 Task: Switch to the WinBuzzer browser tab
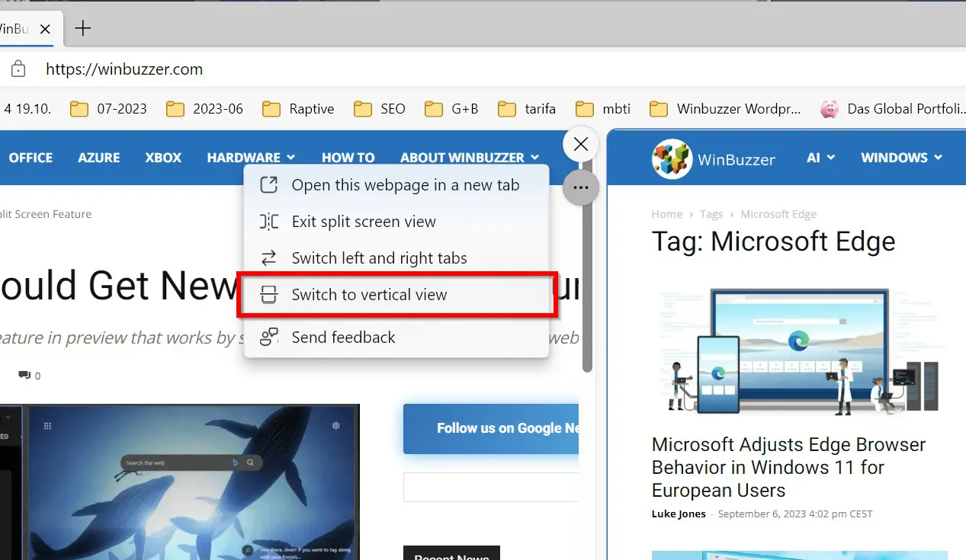pos(15,28)
